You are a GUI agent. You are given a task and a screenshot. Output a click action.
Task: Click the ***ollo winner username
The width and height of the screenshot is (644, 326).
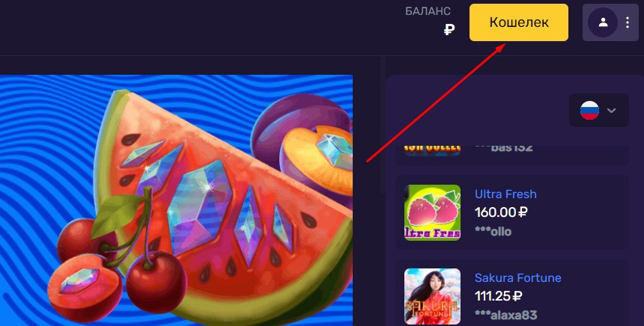[493, 231]
